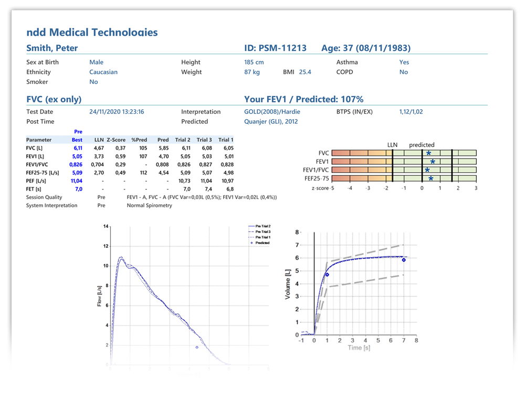Click the Asthma Yes value
This screenshot has width=525, height=420.
pyautogui.click(x=404, y=62)
